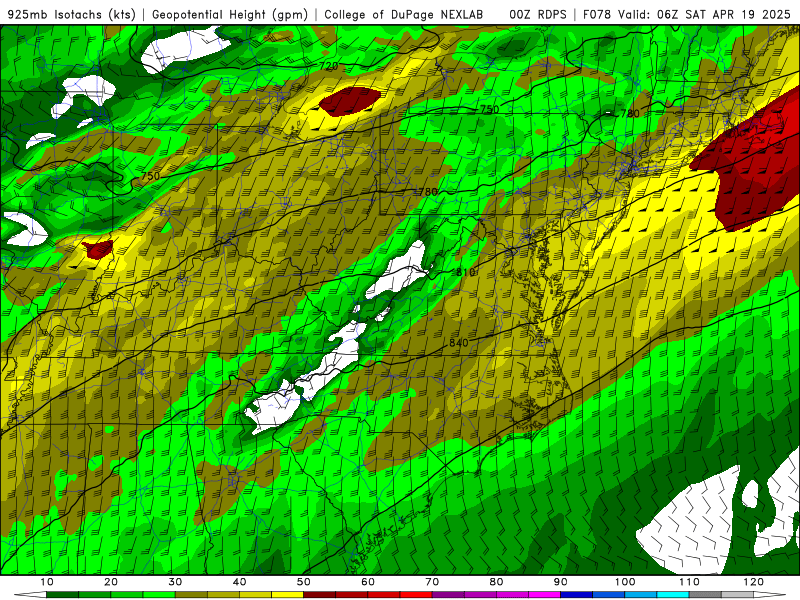Click the 30 value on the color scale

(x=175, y=582)
